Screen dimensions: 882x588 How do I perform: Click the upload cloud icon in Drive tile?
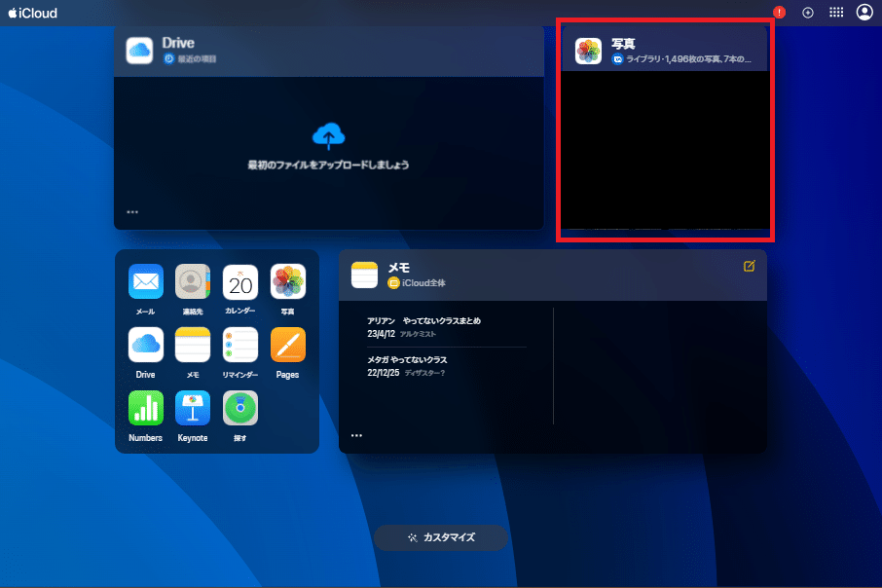point(328,136)
